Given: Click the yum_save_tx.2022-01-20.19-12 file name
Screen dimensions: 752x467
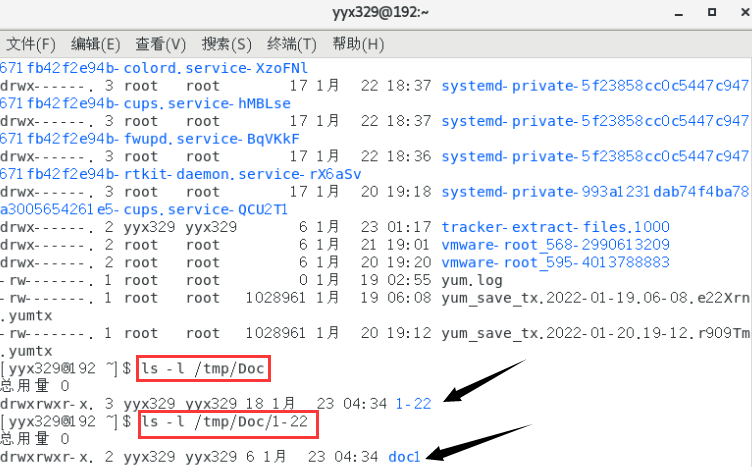Looking at the screenshot, I should 595,333.
